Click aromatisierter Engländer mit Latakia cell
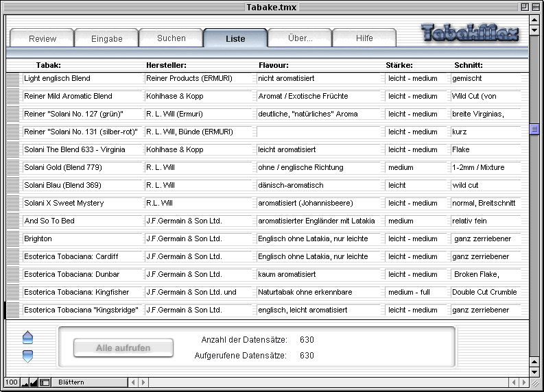Image resolution: width=544 pixels, height=392 pixels. [318, 221]
